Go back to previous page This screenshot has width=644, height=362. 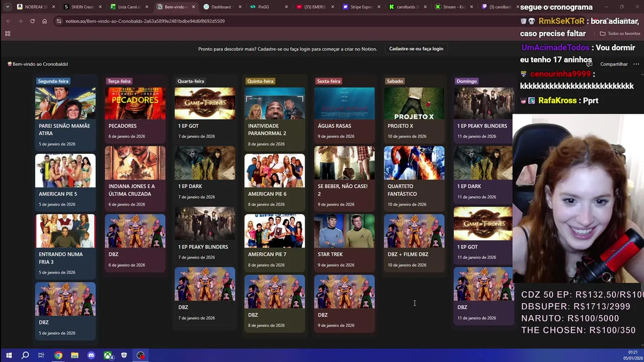[x=8, y=21]
